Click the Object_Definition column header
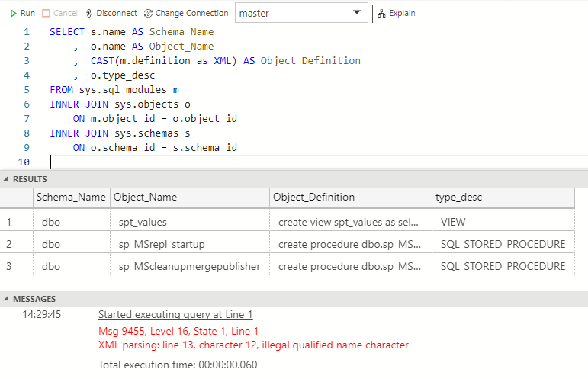 click(313, 197)
